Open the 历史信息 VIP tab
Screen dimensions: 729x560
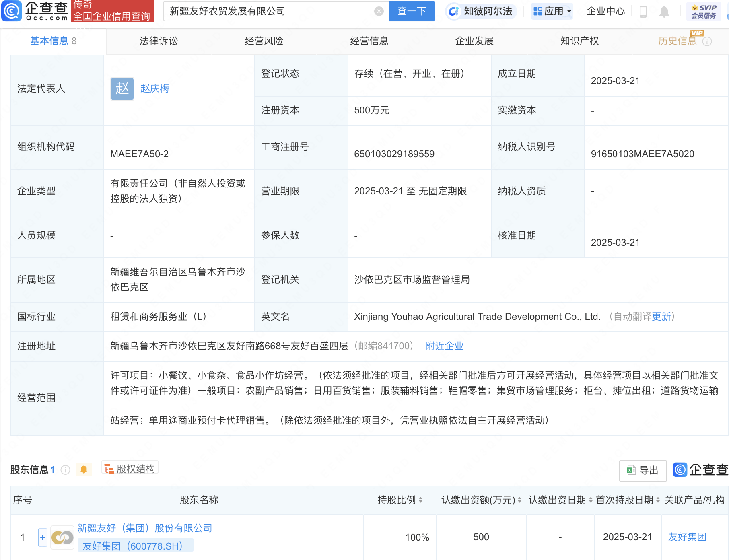(678, 41)
